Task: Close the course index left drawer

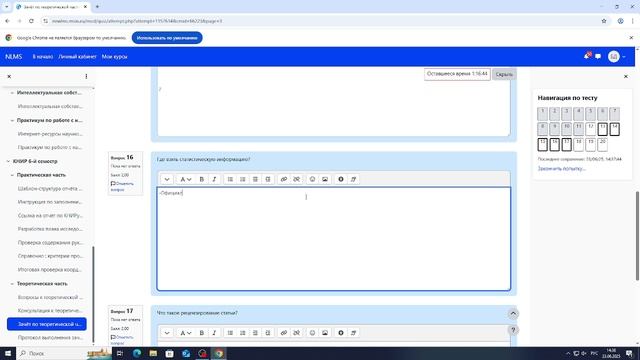Action: tap(9, 76)
